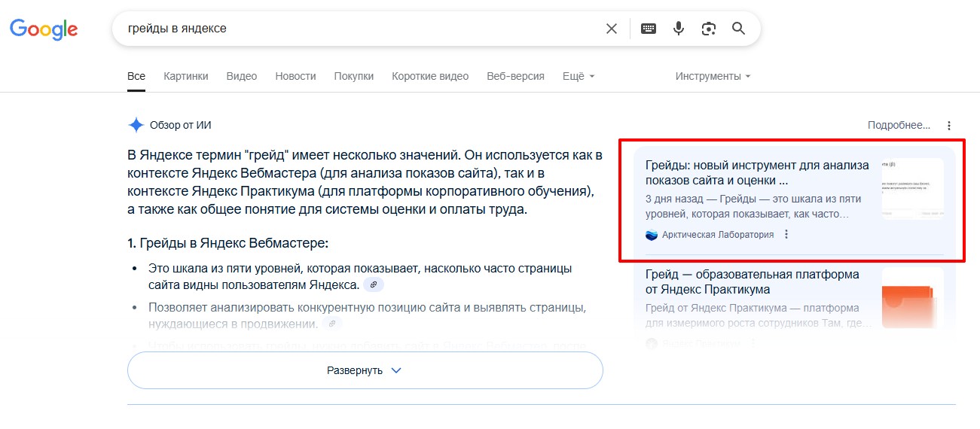The height and width of the screenshot is (429, 980).
Task: Switch to the Картинки tab
Action: pos(186,76)
